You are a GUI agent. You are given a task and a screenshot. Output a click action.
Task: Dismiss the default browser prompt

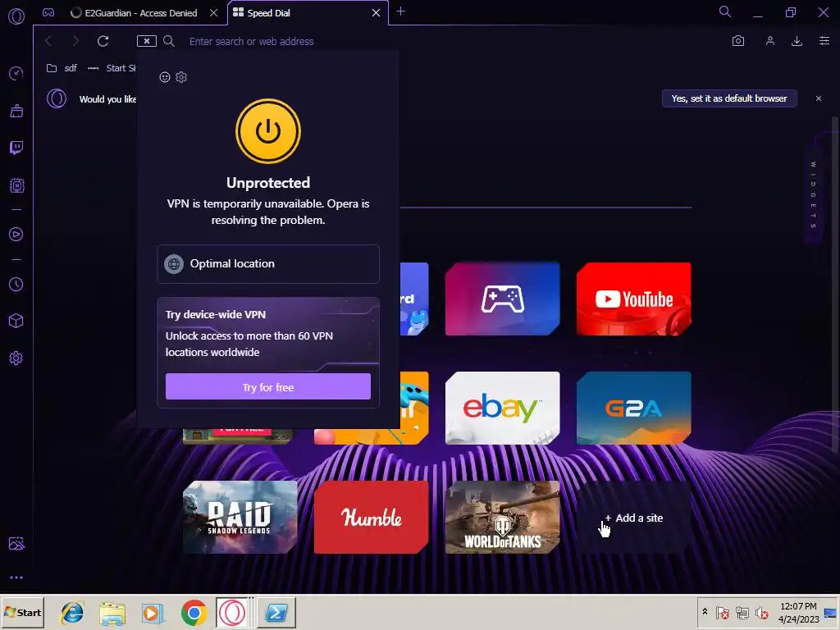point(818,98)
